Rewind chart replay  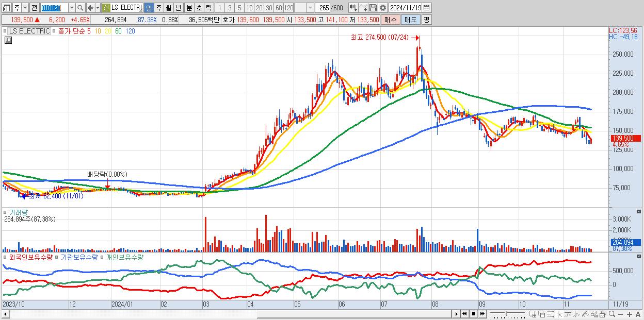pyautogui.click(x=465, y=314)
